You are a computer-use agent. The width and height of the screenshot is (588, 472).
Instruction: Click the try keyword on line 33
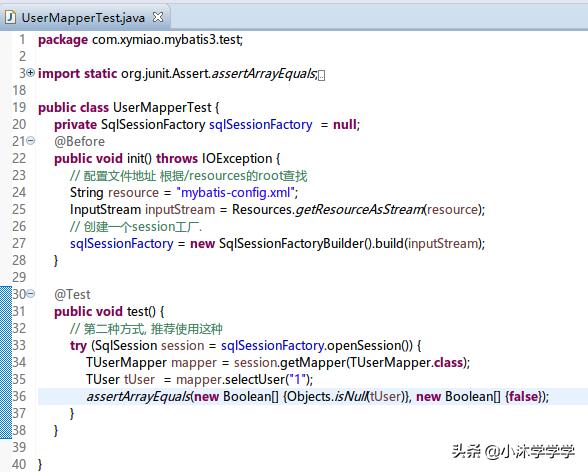(78, 346)
